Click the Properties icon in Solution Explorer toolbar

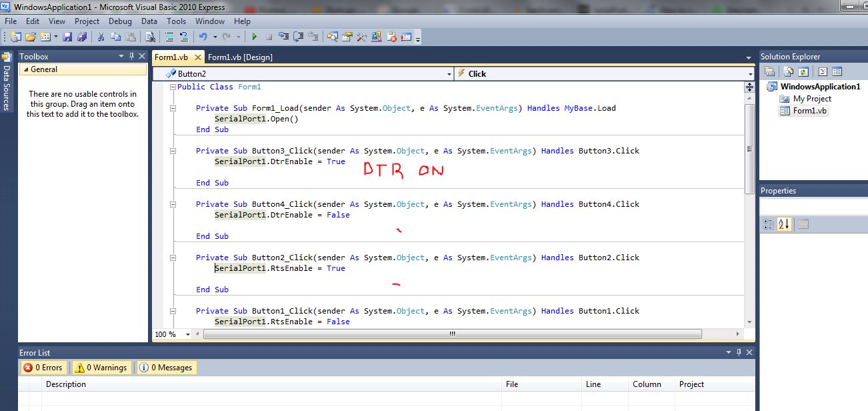pyautogui.click(x=769, y=72)
